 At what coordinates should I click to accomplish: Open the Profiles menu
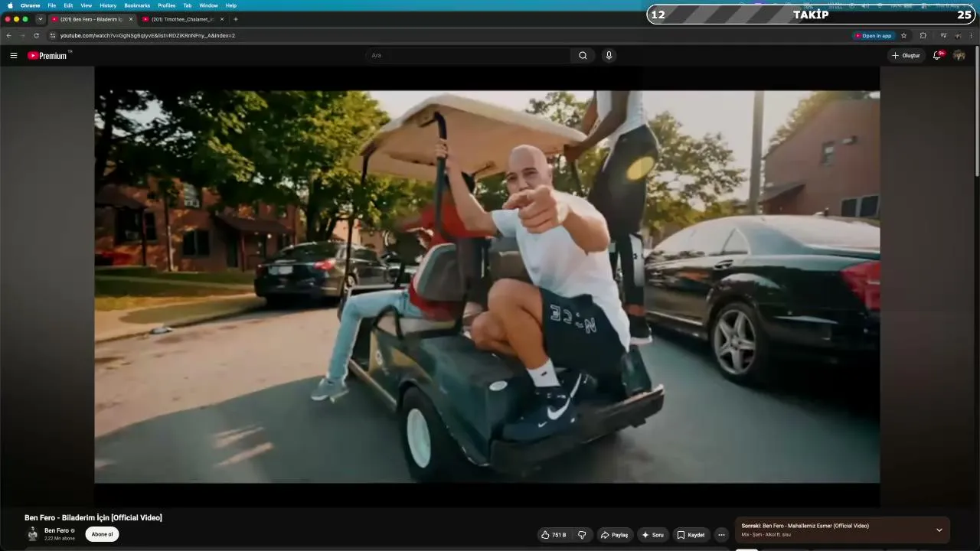tap(167, 5)
